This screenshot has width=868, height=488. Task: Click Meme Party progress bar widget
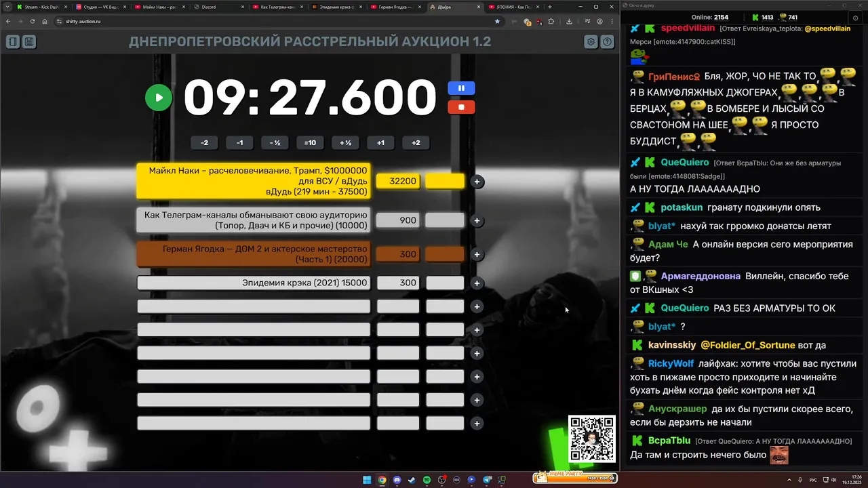tap(574, 476)
